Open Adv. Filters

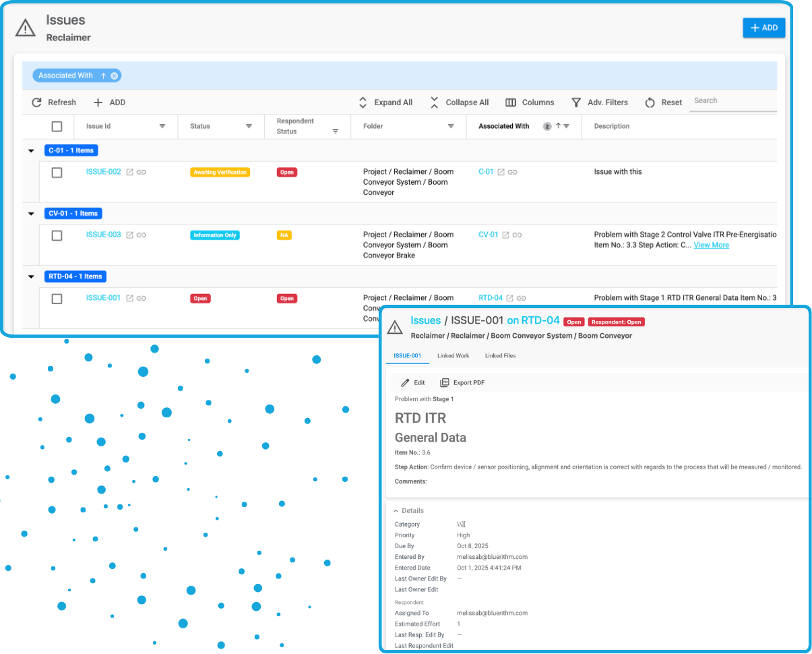click(576, 102)
